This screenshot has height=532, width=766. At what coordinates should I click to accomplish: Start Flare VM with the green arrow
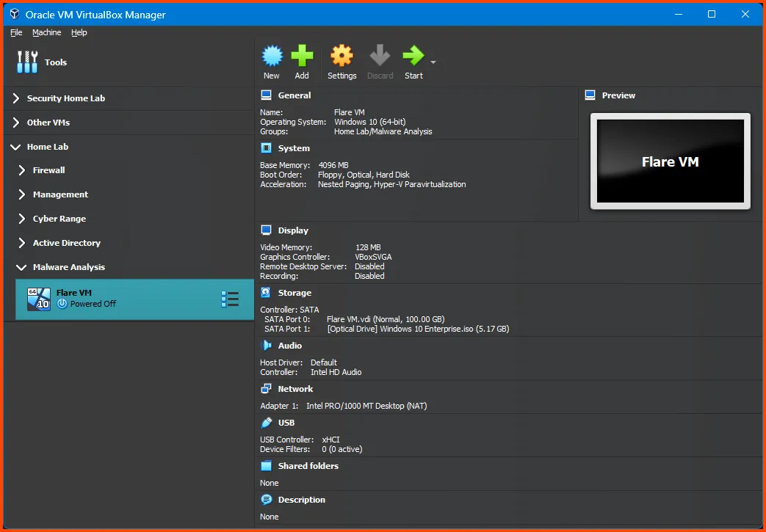pyautogui.click(x=413, y=56)
